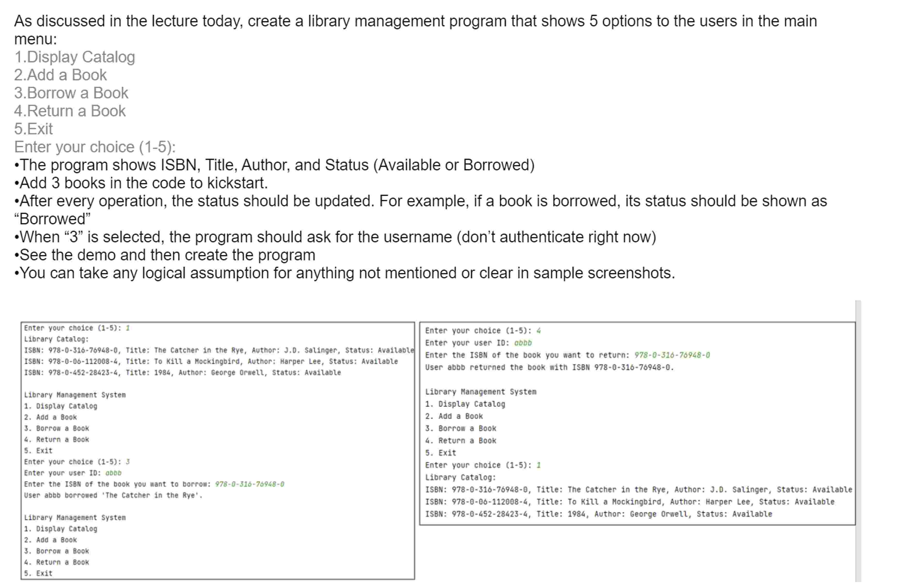This screenshot has height=588, width=906.
Task: Click 'User abbb borrowed' line in left screenshot
Action: tap(113, 495)
